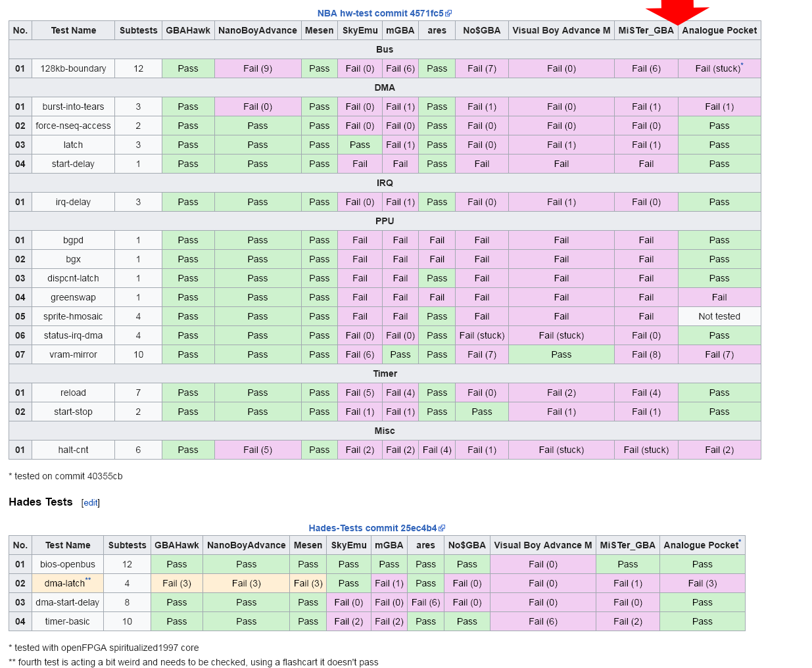
Task: Open the Hades-Tests commit 25ec4b4 link
Action: pos(372,528)
